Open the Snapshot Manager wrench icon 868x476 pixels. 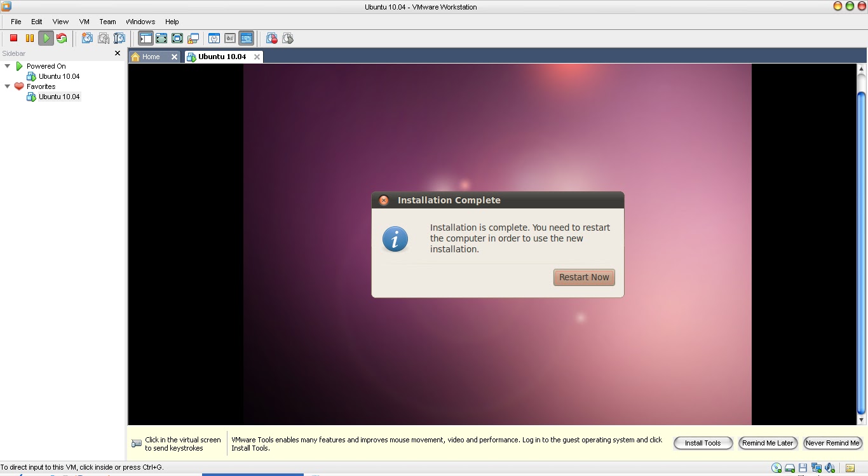pos(119,38)
